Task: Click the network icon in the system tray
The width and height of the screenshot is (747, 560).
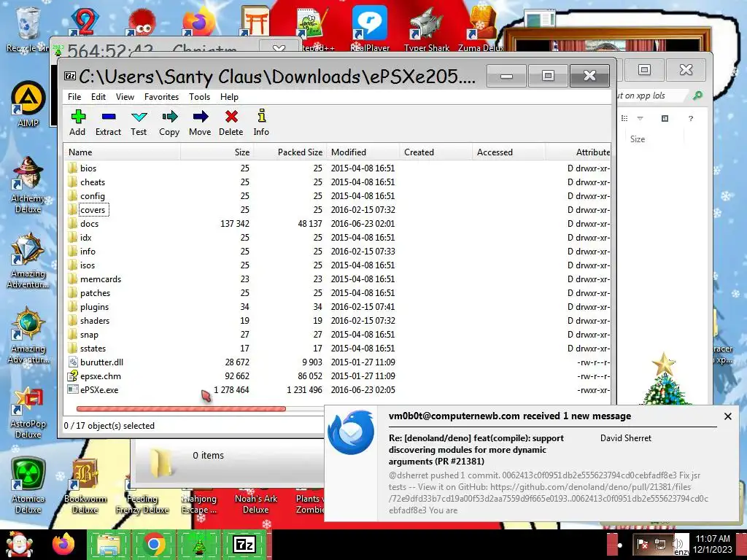Action: (659, 544)
